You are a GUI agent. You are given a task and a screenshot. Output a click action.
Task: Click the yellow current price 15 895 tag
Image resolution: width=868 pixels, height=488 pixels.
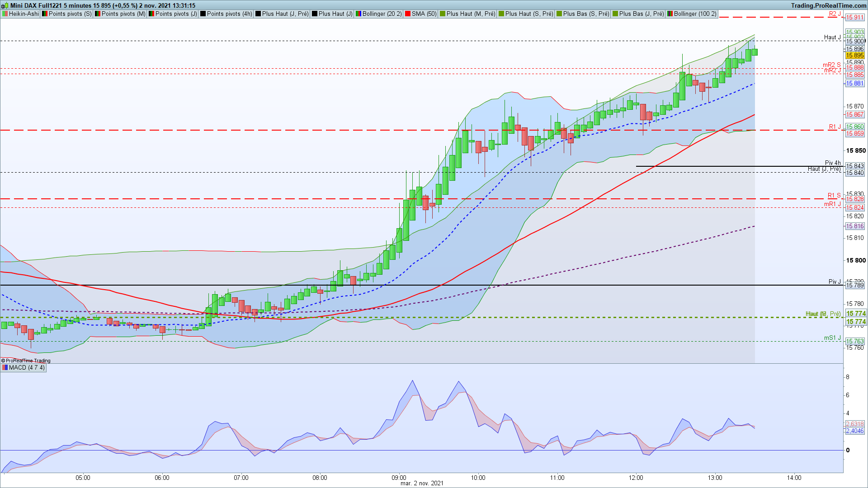point(854,56)
